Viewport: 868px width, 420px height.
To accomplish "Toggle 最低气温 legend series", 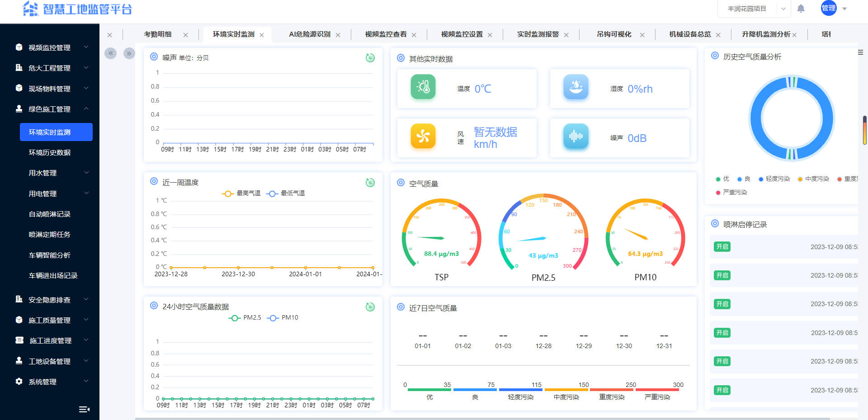I will pyautogui.click(x=285, y=193).
